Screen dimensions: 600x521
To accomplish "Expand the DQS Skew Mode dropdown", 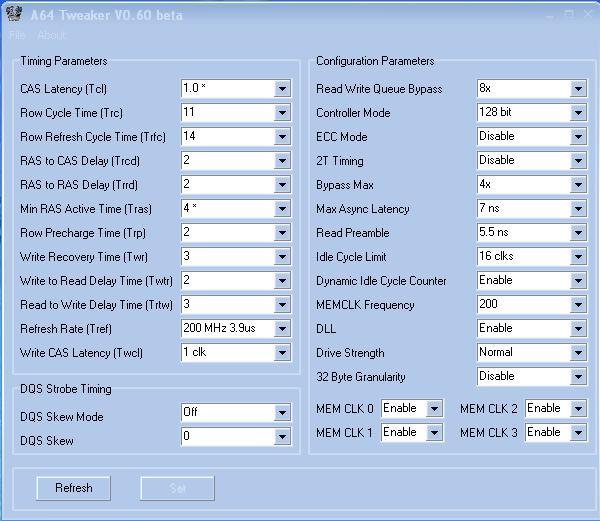I will point(282,413).
